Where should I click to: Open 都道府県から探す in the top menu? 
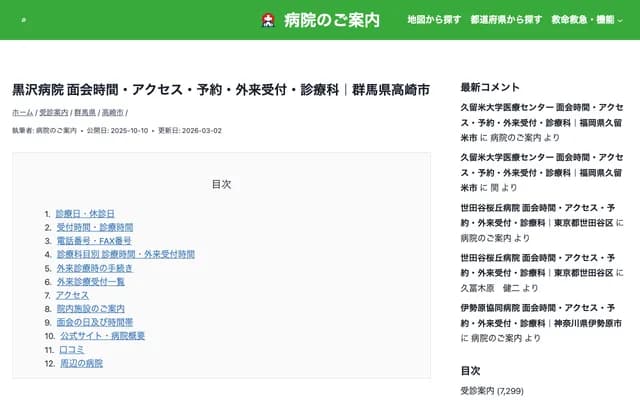tap(506, 20)
